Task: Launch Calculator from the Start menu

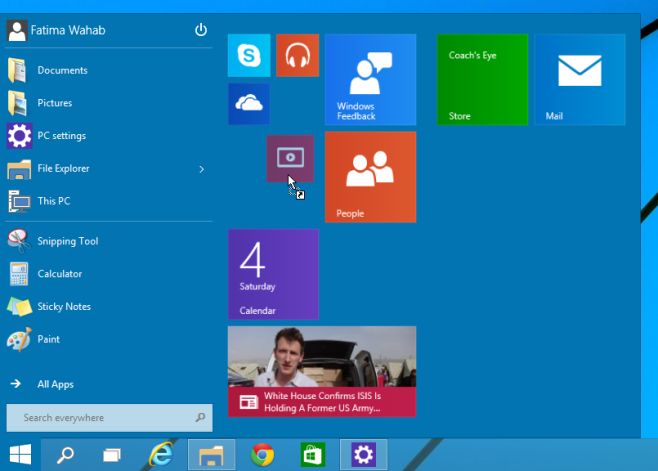Action: (59, 274)
